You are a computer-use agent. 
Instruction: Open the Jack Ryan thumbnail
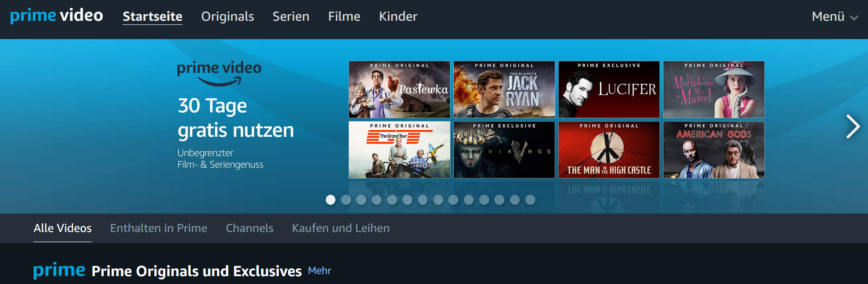click(504, 89)
